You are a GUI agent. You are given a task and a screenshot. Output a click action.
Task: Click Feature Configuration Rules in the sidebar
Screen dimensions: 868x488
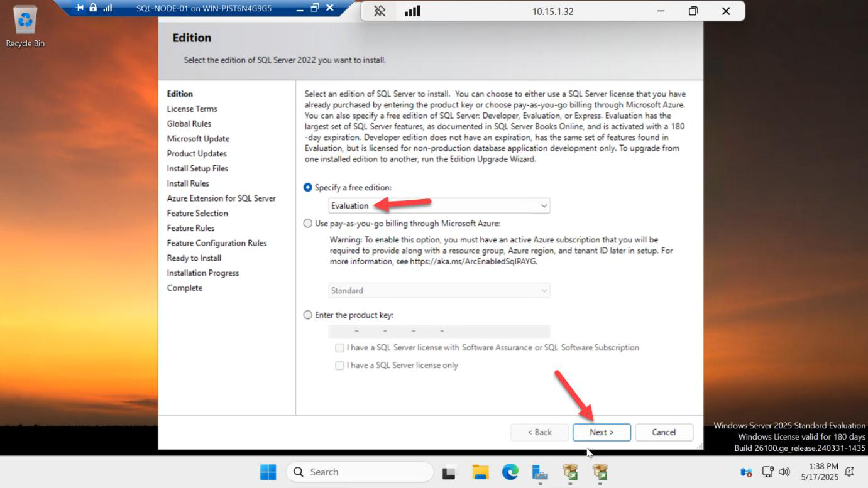(217, 243)
